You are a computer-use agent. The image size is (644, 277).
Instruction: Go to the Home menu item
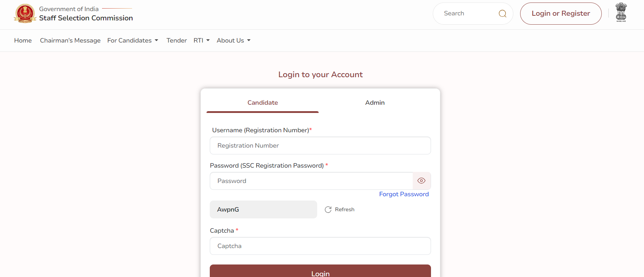coord(23,41)
